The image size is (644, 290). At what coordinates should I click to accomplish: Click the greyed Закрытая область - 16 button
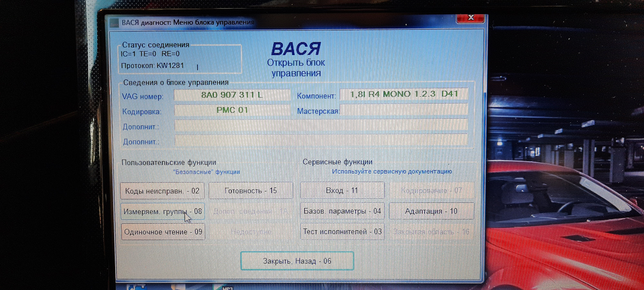431,232
